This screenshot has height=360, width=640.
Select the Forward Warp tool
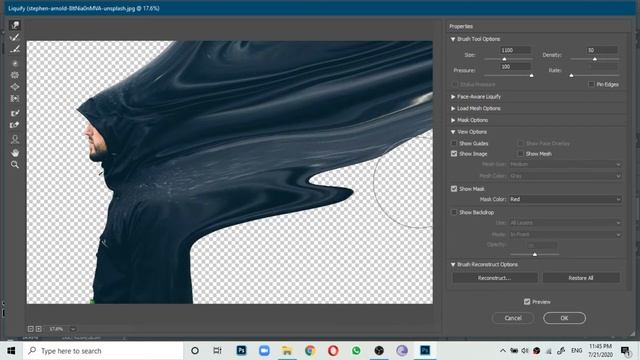(15, 25)
